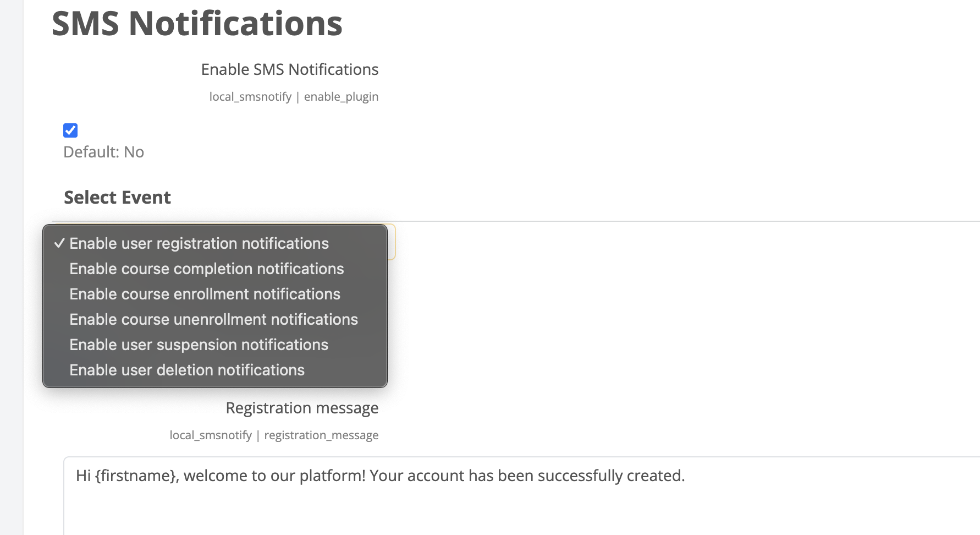Click the local_smsnotify | enable_plugin setting name
The image size is (980, 535).
click(294, 97)
